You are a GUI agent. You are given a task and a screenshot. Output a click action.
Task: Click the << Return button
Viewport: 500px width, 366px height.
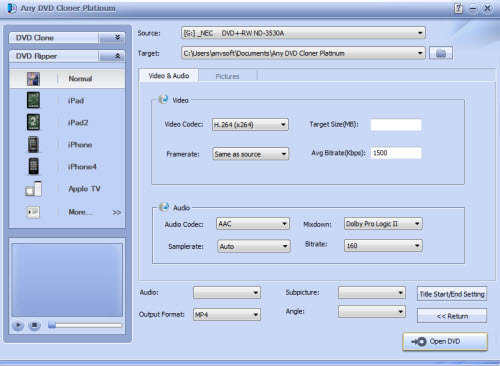(452, 316)
